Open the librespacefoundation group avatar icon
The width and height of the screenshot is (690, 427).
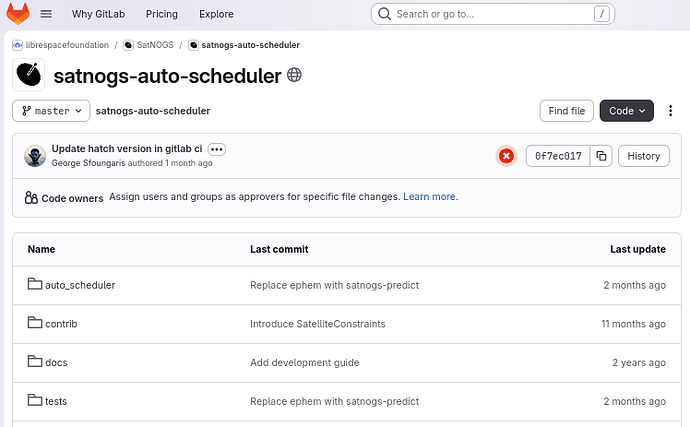click(x=17, y=45)
